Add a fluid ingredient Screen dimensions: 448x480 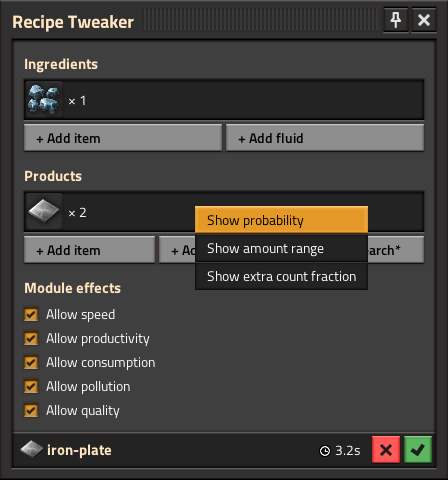(x=325, y=138)
